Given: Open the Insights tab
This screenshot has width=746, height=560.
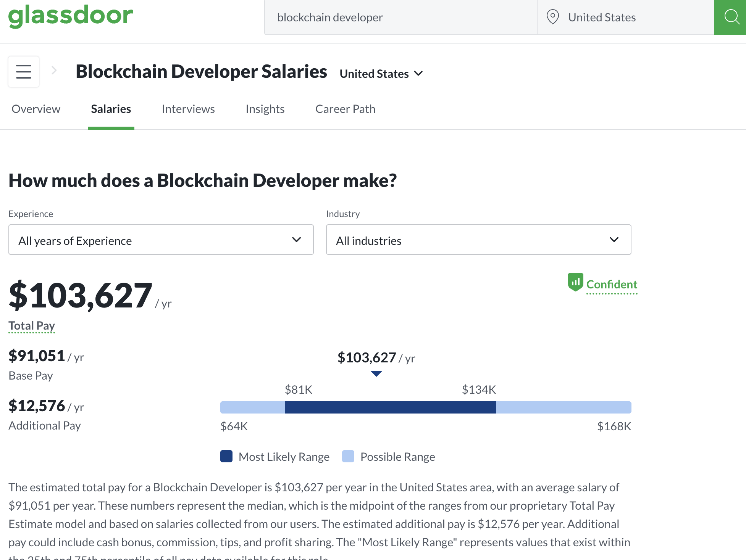Looking at the screenshot, I should (265, 109).
